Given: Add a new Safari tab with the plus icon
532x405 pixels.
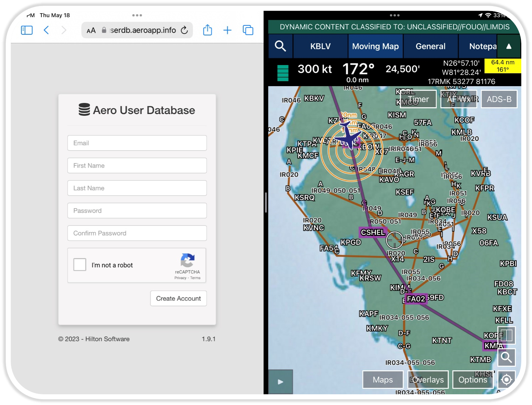Looking at the screenshot, I should [x=227, y=30].
